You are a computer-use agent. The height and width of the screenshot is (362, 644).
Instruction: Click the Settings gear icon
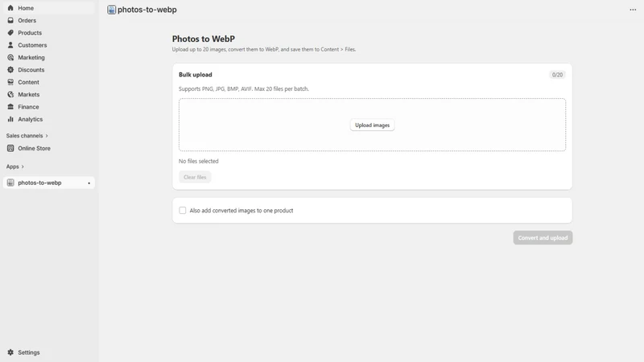tap(10, 352)
